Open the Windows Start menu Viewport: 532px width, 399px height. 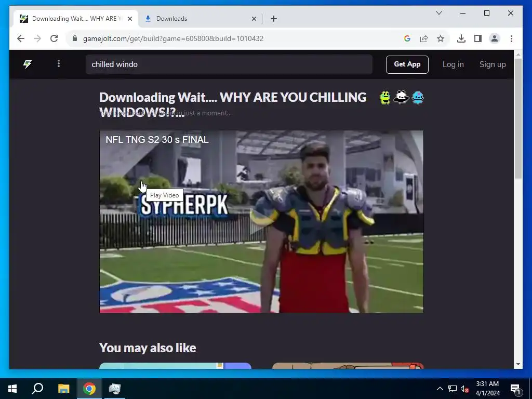(x=12, y=389)
